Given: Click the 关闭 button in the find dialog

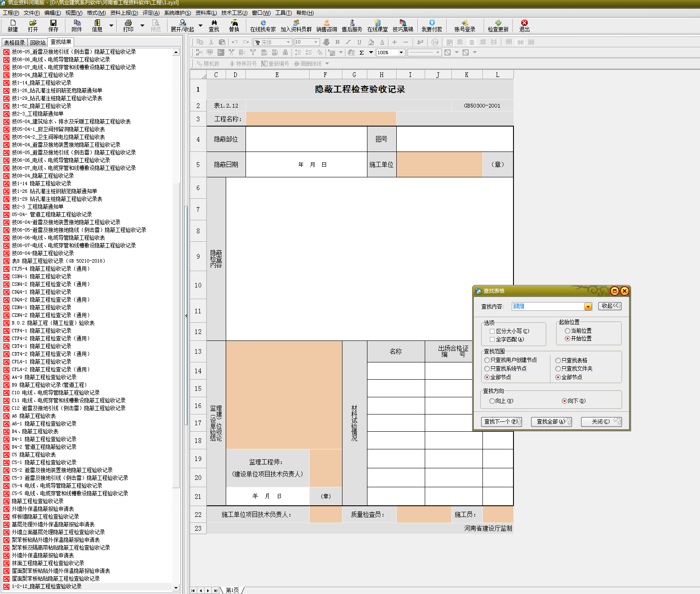Looking at the screenshot, I should pyautogui.click(x=601, y=422).
